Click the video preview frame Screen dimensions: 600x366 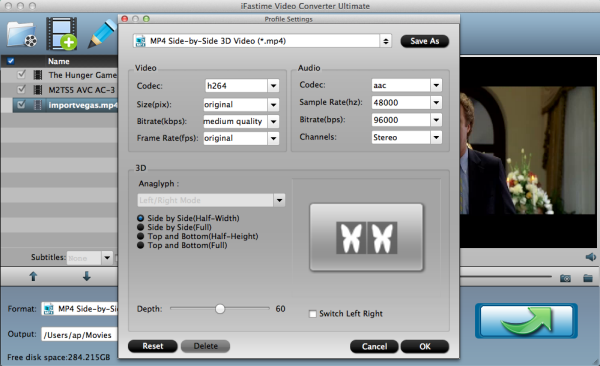[x=528, y=152]
